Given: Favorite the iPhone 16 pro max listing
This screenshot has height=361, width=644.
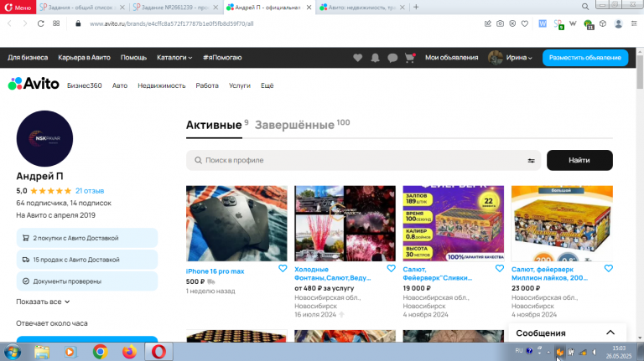Looking at the screenshot, I should coord(283,268).
